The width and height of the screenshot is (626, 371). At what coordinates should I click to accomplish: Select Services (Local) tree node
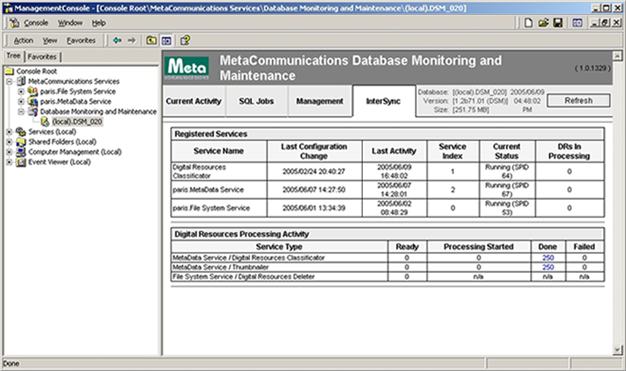pos(52,132)
